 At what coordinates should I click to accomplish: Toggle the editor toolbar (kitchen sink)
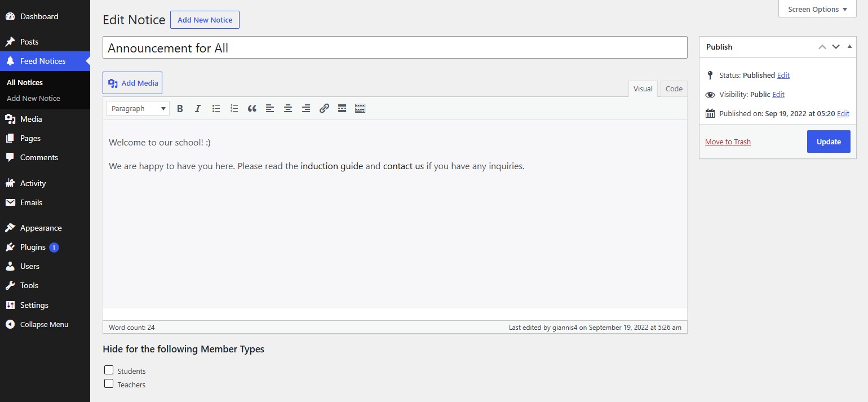(360, 108)
